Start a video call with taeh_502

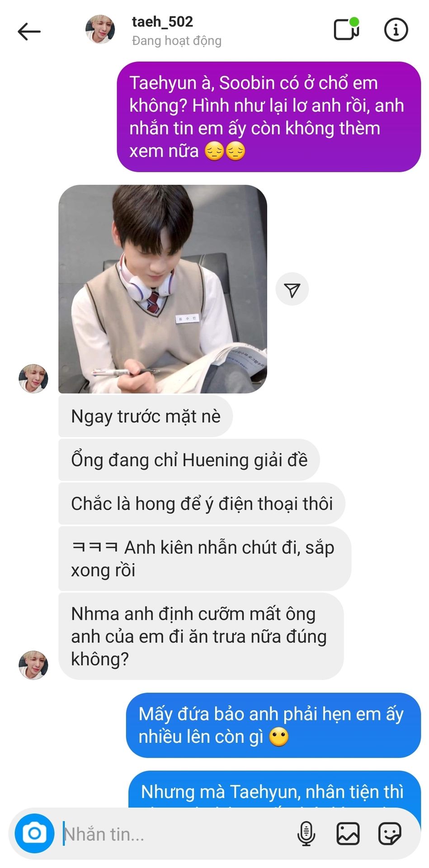point(346,29)
